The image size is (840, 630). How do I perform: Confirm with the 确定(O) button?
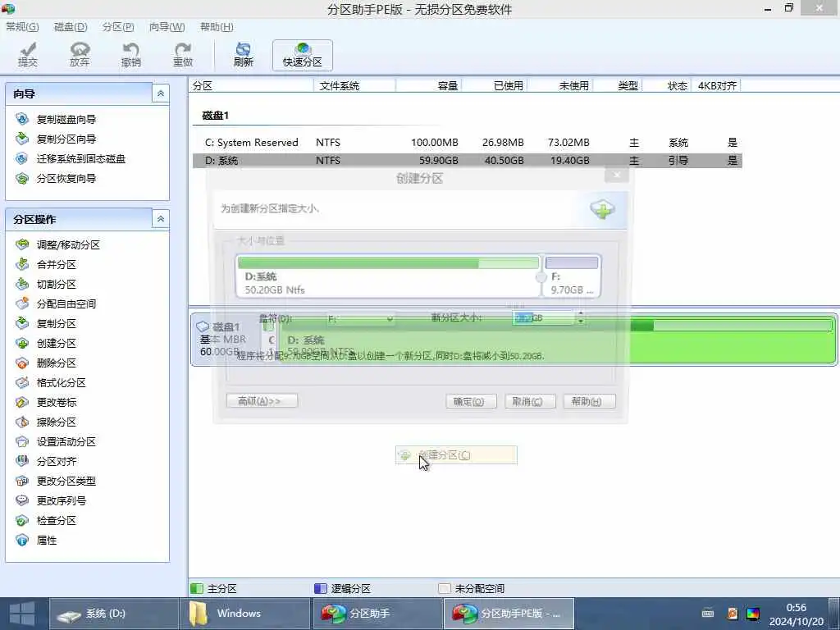(x=471, y=401)
